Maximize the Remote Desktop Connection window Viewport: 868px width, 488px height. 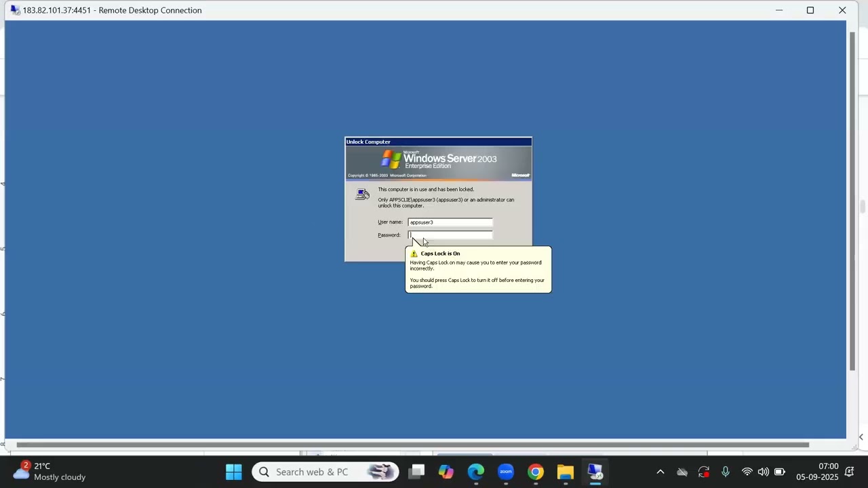[810, 10]
